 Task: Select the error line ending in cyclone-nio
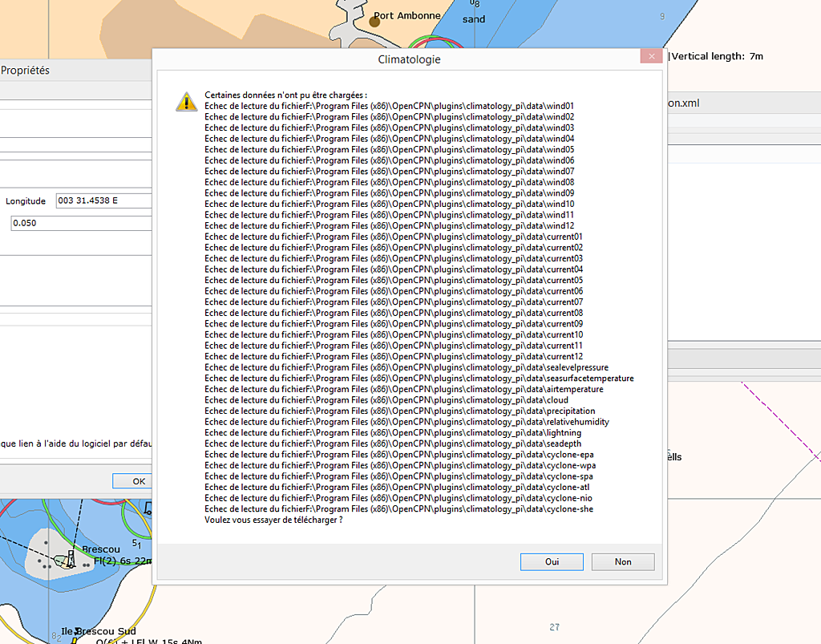398,499
